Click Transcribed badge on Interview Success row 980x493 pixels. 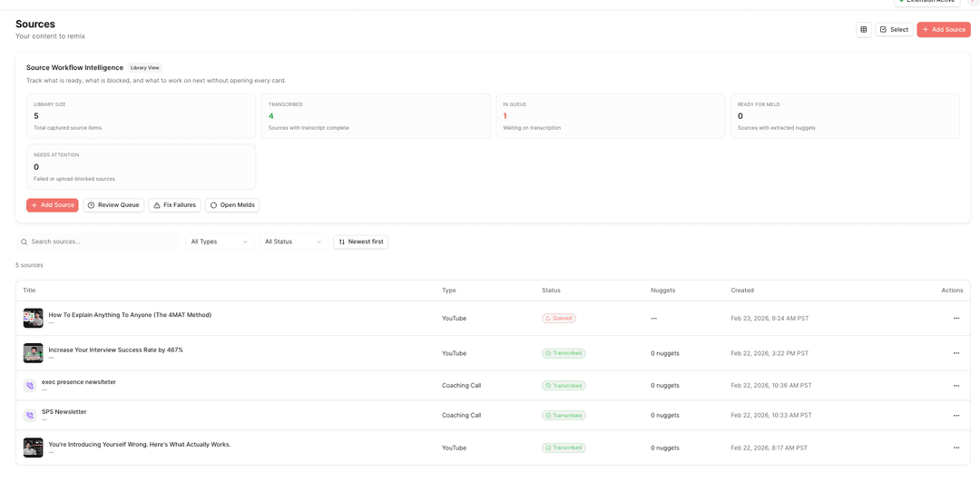pyautogui.click(x=563, y=353)
